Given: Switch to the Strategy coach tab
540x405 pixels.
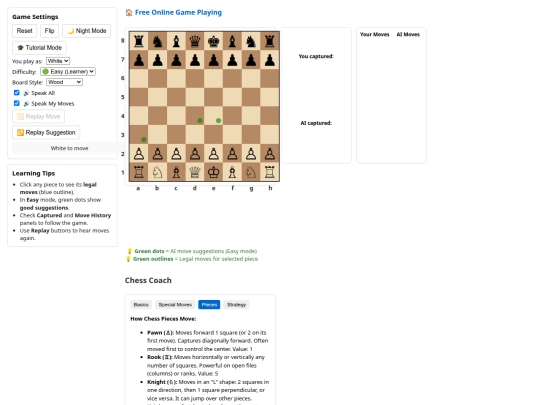Looking at the screenshot, I should click(x=236, y=305).
